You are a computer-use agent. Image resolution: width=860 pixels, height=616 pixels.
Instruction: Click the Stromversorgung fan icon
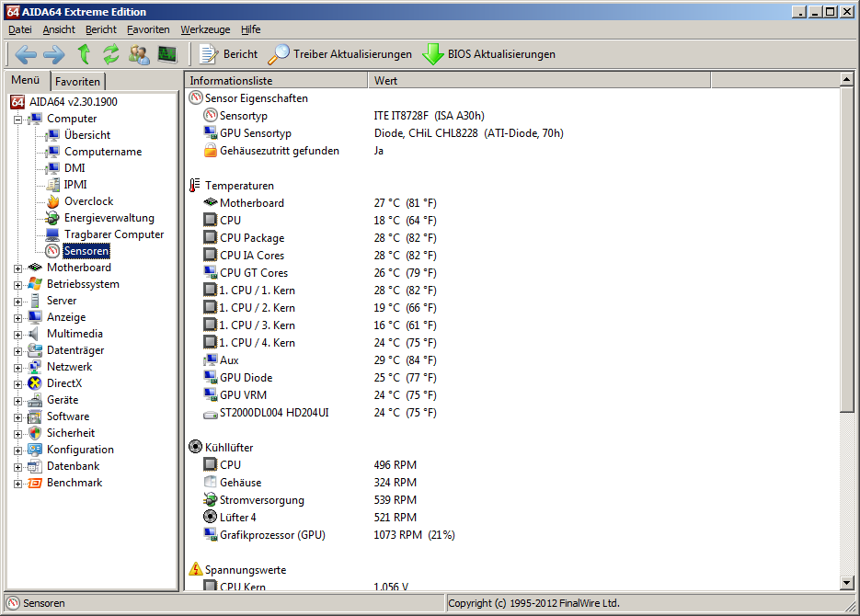pos(211,499)
